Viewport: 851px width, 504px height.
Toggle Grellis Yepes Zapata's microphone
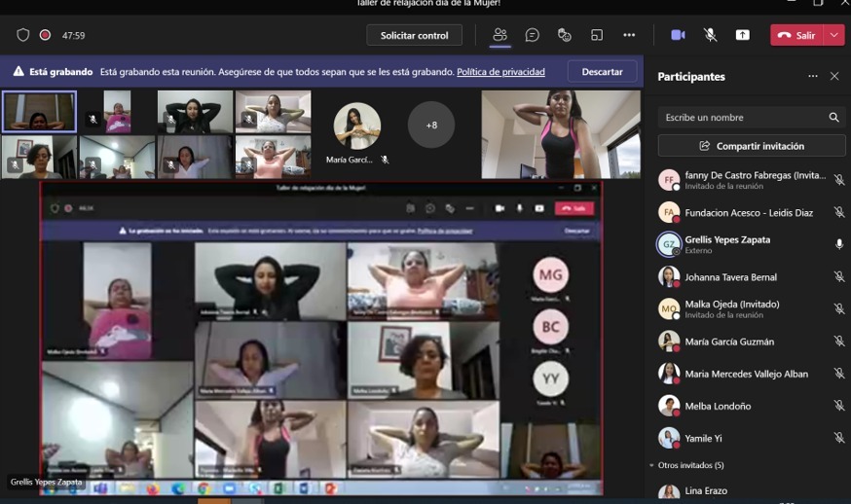[x=838, y=244]
